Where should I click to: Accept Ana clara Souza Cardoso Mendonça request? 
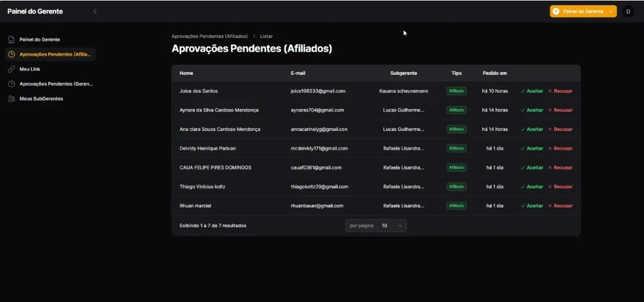(x=532, y=129)
